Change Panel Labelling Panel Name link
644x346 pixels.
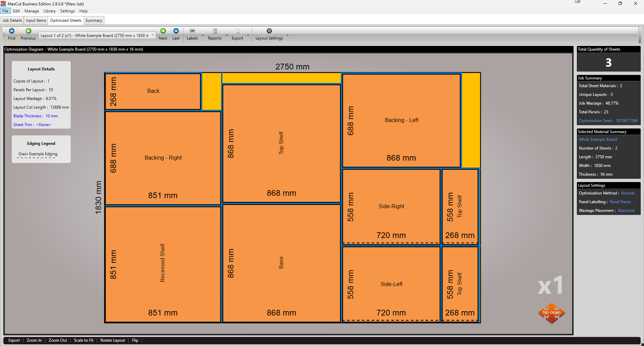click(620, 202)
